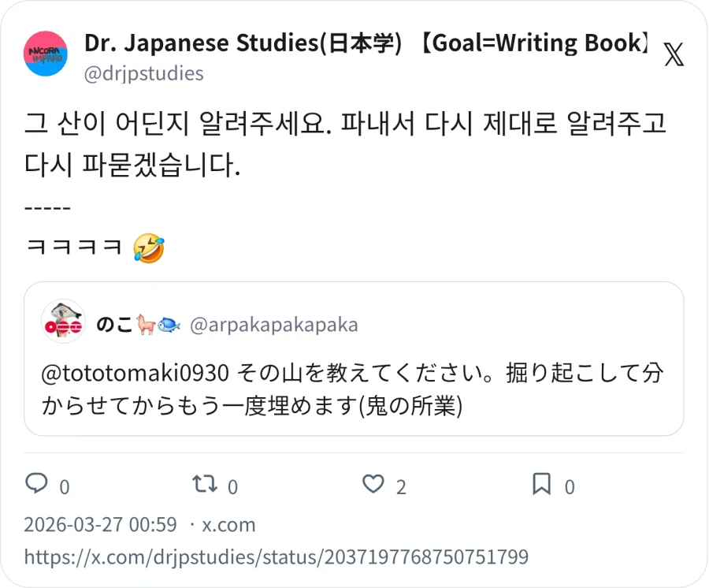Image resolution: width=709 pixels, height=588 pixels.
Task: Open Dr. Japanese Studies profile avatar
Action: pos(46,54)
